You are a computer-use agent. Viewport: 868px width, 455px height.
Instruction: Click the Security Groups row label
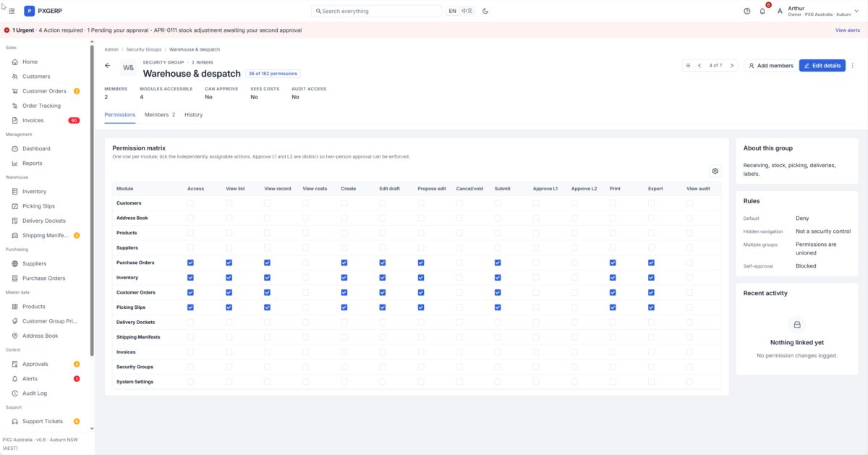[x=135, y=367]
